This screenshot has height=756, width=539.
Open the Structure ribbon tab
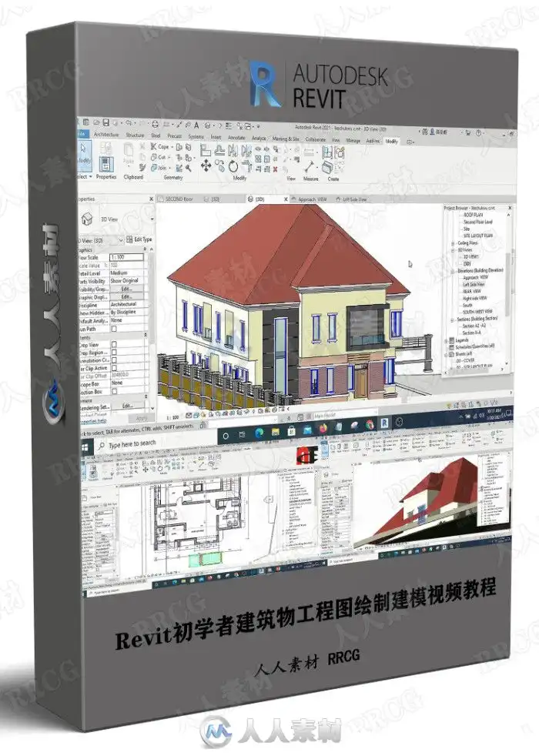135,135
